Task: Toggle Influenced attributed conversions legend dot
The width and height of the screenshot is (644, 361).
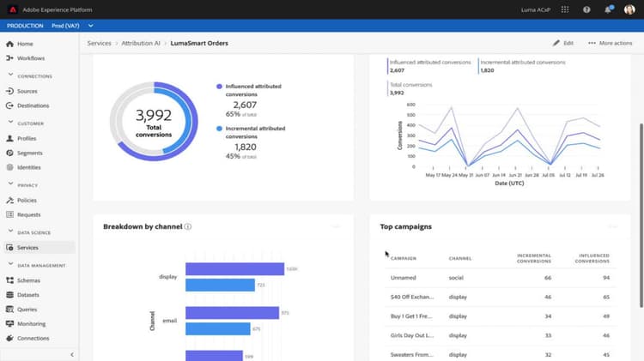Action: point(219,87)
